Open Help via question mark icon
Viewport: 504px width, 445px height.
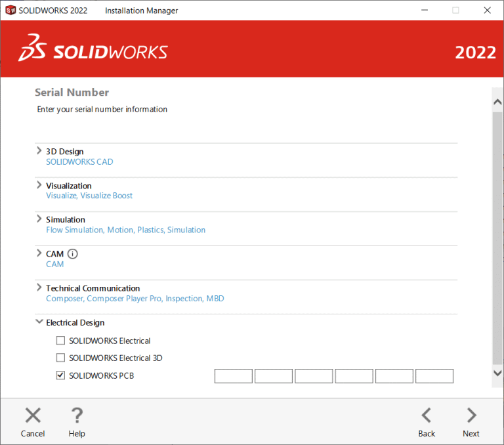(x=77, y=415)
